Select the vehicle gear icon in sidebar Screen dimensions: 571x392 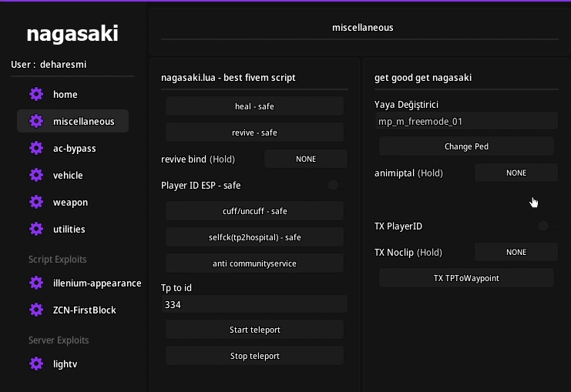(x=35, y=176)
